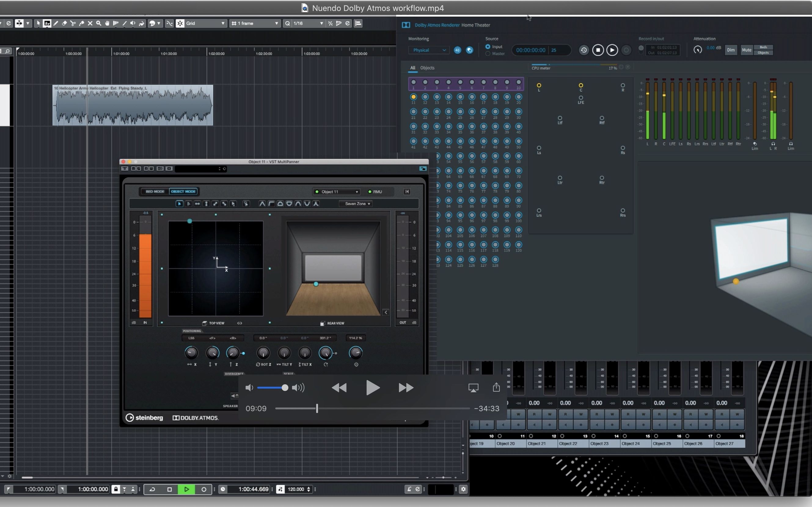Image resolution: width=812 pixels, height=507 pixels.
Task: Click the AirPlay icon in video controls
Action: [x=474, y=388]
